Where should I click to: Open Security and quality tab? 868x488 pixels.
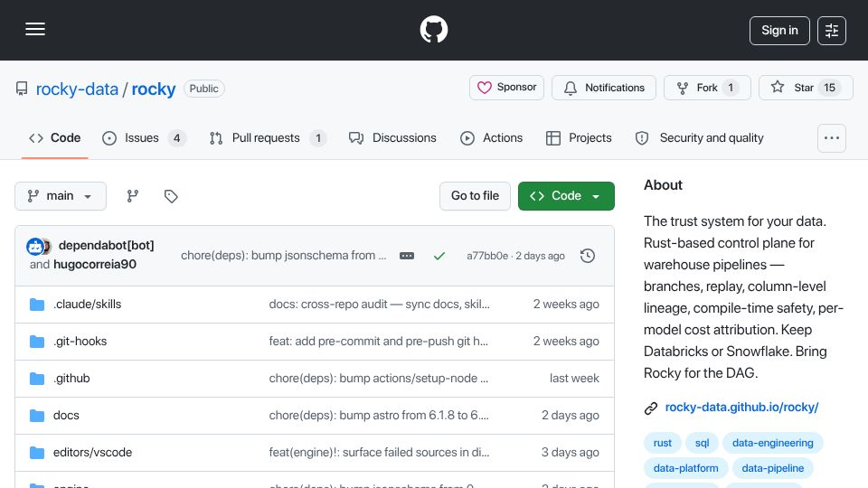pyautogui.click(x=699, y=137)
